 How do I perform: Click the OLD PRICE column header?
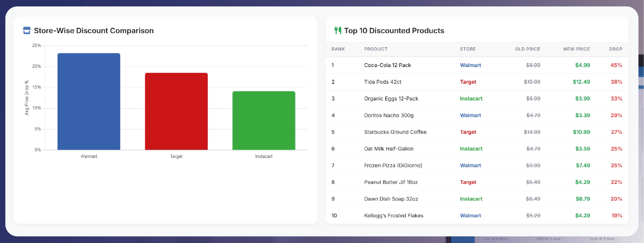[x=527, y=49]
